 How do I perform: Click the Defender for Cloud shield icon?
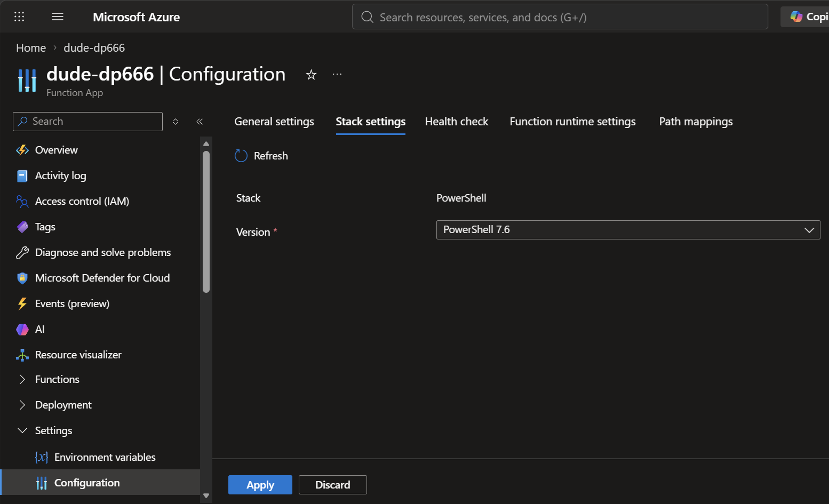click(x=22, y=278)
